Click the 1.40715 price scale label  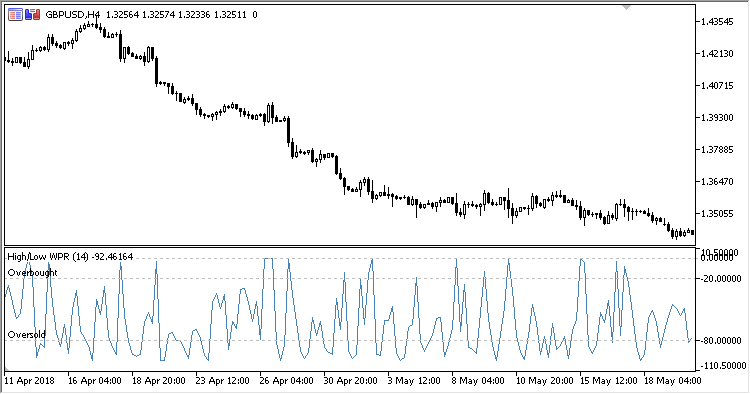pos(717,86)
